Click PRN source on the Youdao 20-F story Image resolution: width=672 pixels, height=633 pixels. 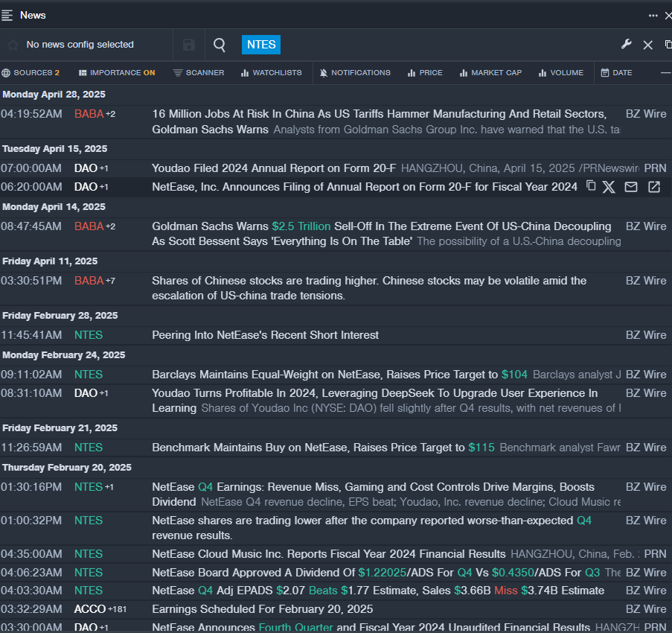pos(656,168)
